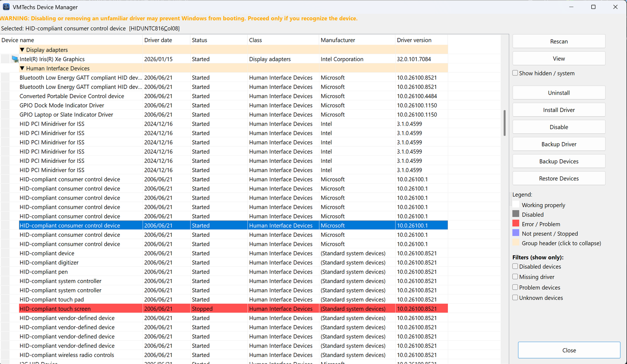627x364 pixels.
Task: Maximize the Device Manager window
Action: click(x=593, y=7)
